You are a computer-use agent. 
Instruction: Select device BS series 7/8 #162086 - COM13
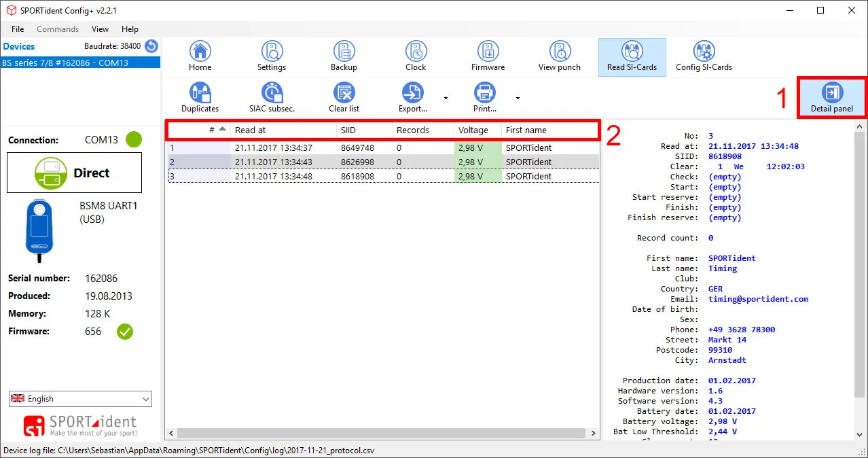pos(80,63)
